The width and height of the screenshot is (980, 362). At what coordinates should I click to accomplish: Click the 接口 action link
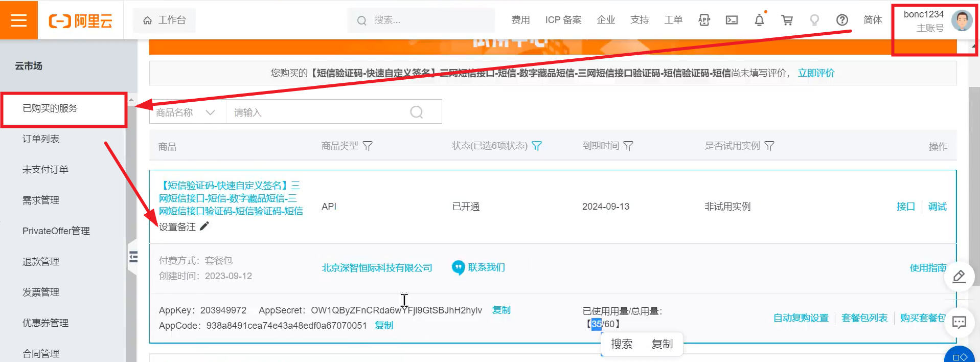pos(906,207)
